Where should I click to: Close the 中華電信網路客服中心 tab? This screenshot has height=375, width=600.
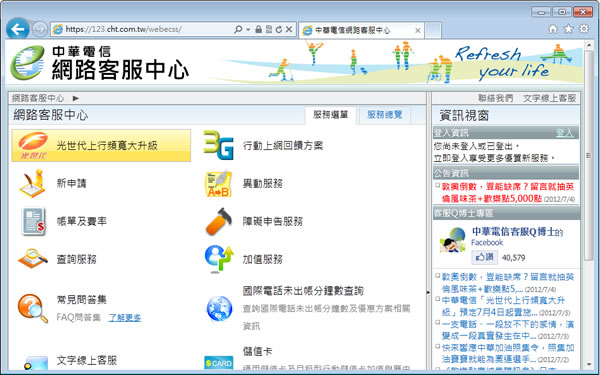[418, 30]
